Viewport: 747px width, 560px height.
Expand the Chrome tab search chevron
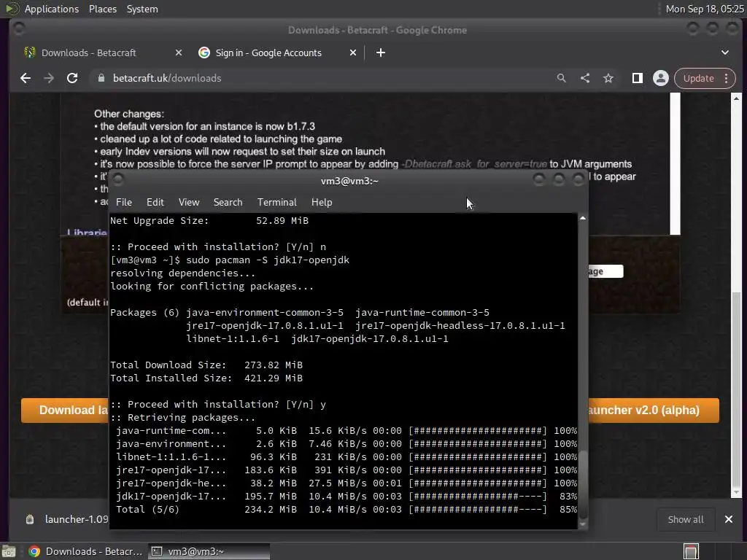(x=725, y=52)
